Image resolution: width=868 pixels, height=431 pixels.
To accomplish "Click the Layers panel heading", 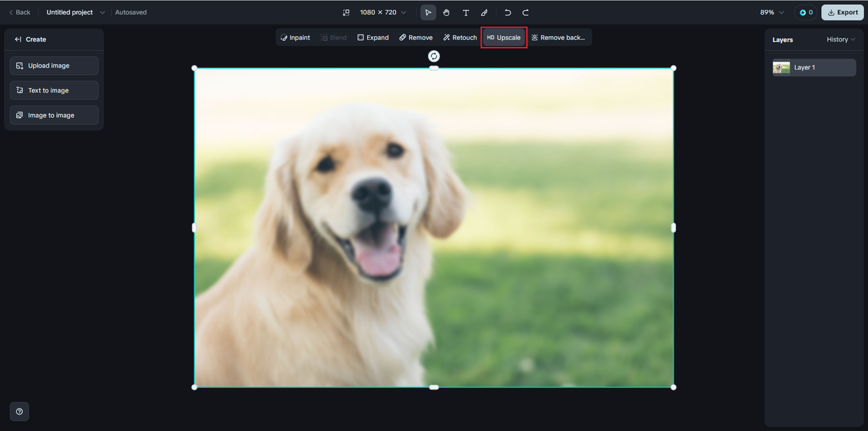I will [x=783, y=40].
